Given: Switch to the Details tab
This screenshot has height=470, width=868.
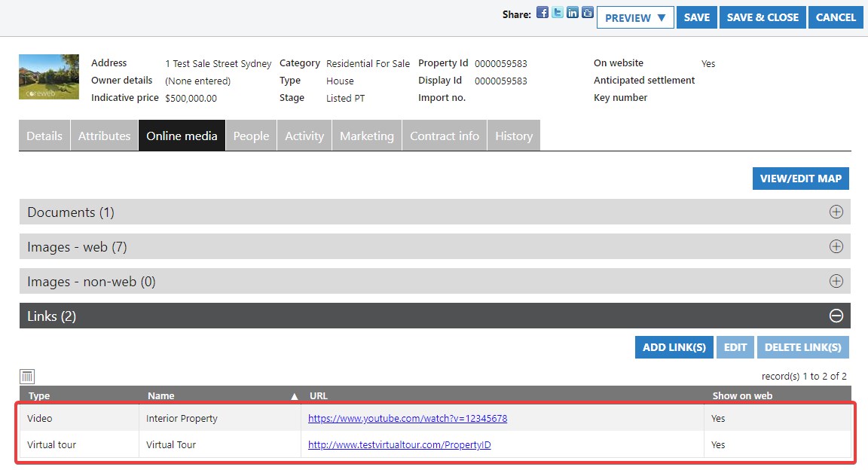Looking at the screenshot, I should point(44,136).
